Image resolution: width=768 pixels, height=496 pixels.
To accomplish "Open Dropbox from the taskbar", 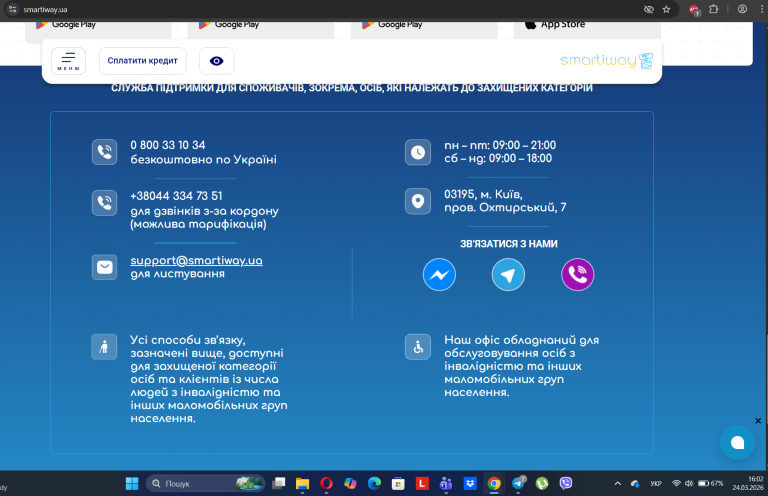I will pos(470,484).
